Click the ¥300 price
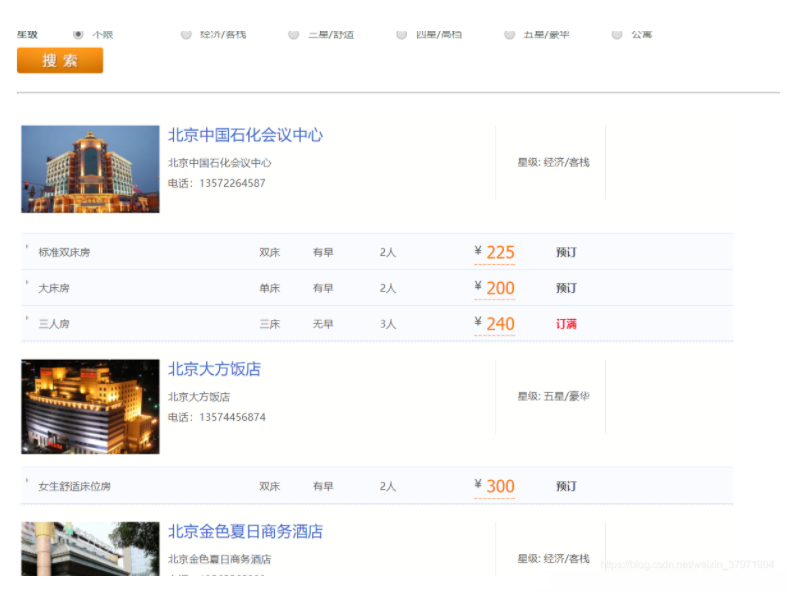 click(494, 486)
